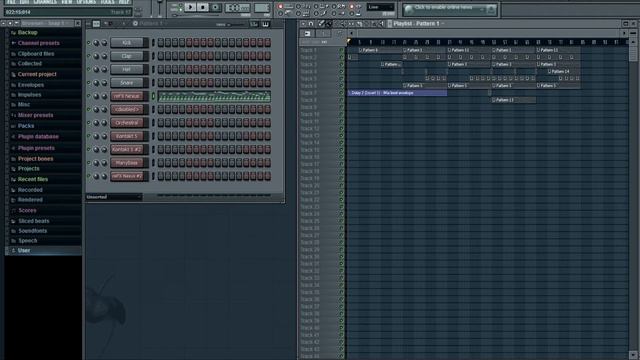Open the Help menu

click(x=124, y=2)
